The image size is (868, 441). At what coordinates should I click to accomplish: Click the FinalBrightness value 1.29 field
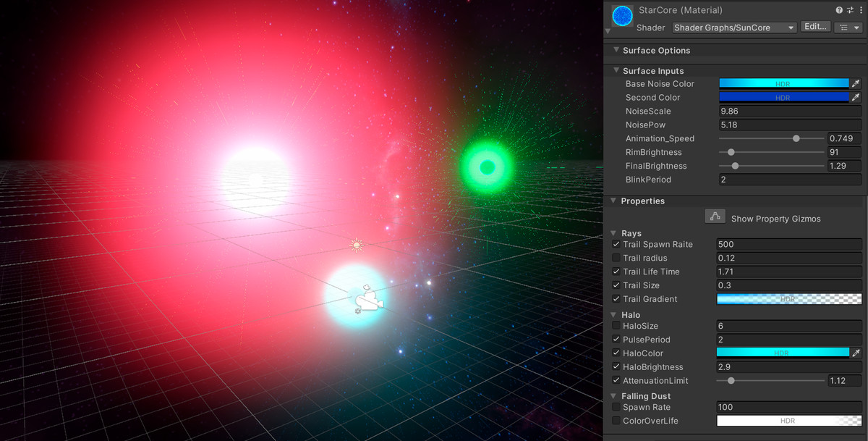844,166
